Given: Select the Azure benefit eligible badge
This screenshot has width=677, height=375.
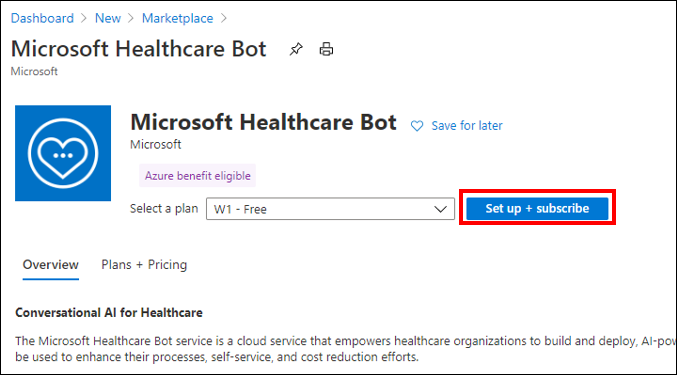Looking at the screenshot, I should pos(197,176).
